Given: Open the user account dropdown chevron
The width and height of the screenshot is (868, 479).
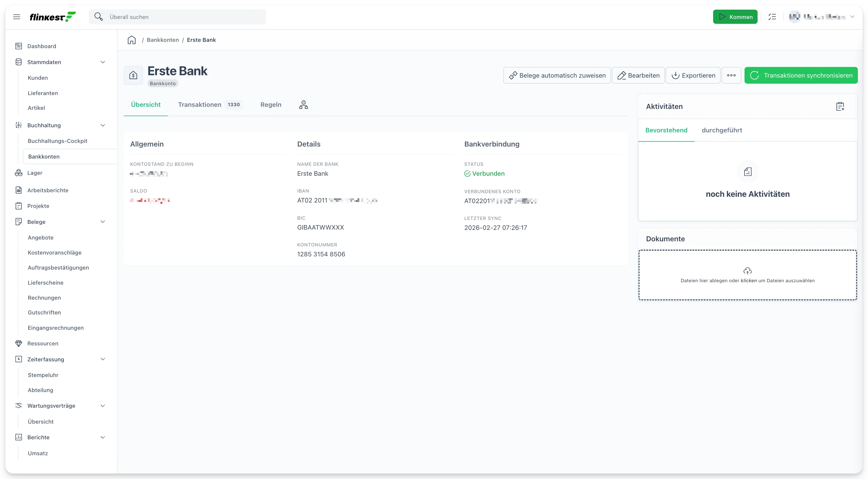Looking at the screenshot, I should pyautogui.click(x=852, y=17).
